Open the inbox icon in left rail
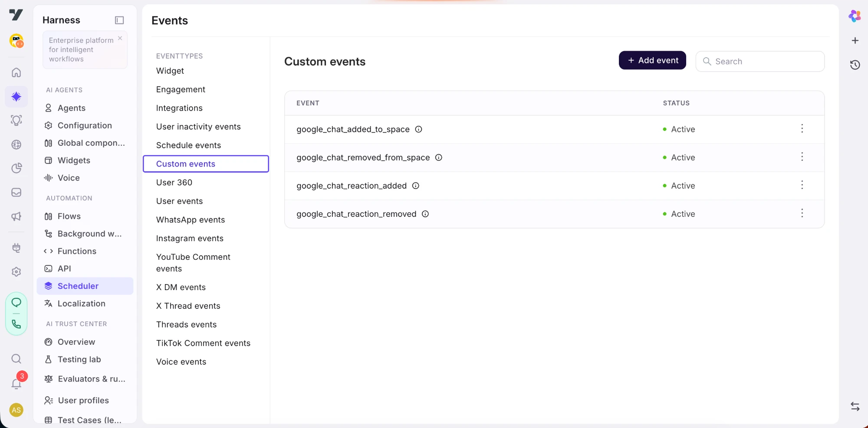This screenshot has width=868, height=428. (x=16, y=192)
